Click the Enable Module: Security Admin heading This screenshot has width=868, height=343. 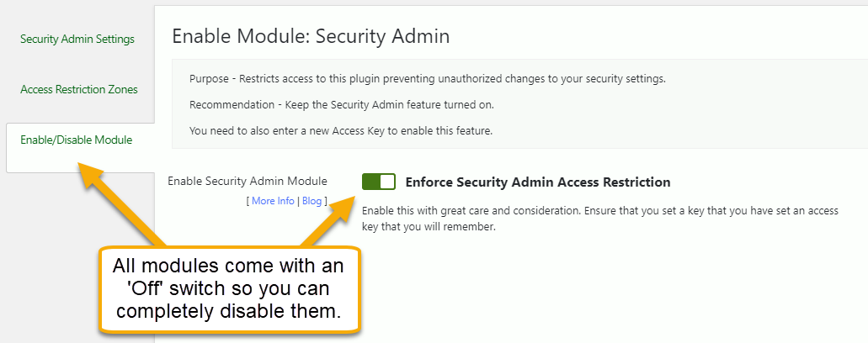click(x=310, y=36)
